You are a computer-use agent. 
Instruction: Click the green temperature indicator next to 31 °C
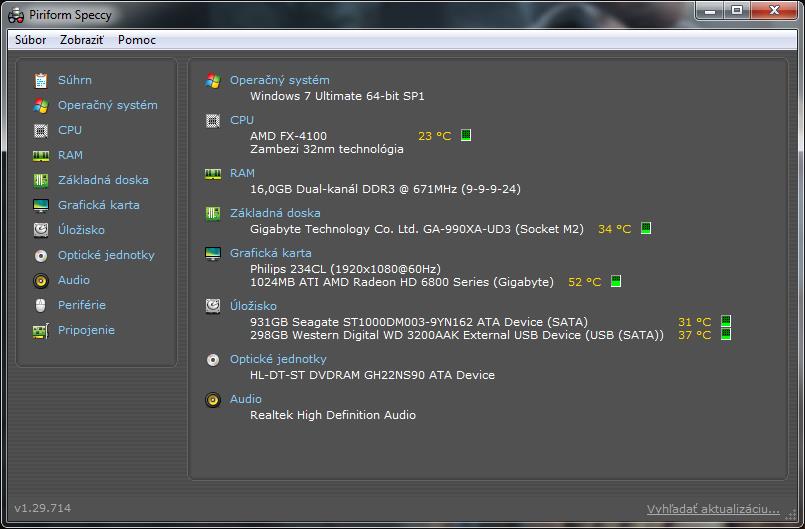(725, 321)
